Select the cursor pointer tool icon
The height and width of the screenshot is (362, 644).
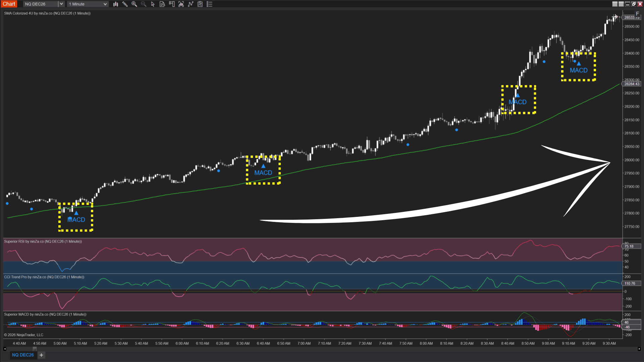pos(153,4)
